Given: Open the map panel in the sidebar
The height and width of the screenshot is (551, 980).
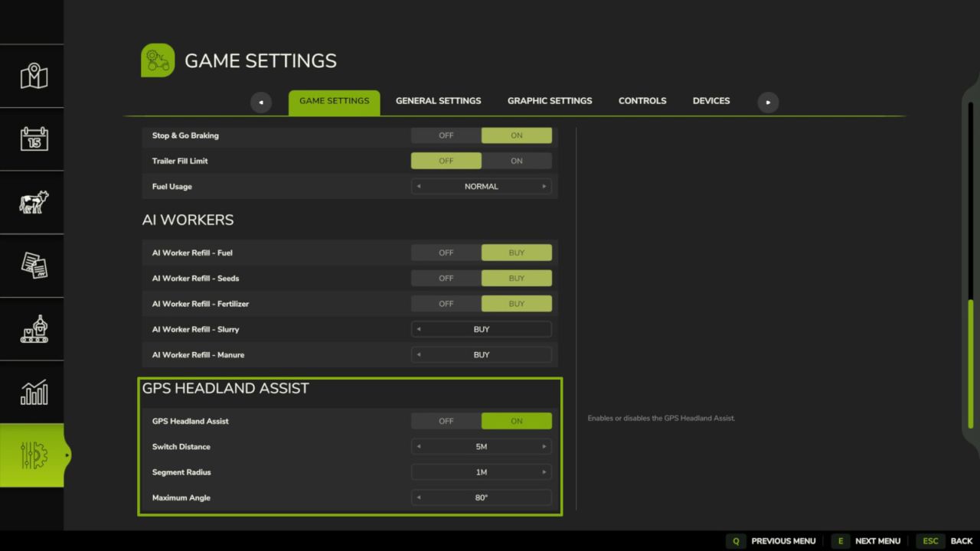Looking at the screenshot, I should [32, 76].
